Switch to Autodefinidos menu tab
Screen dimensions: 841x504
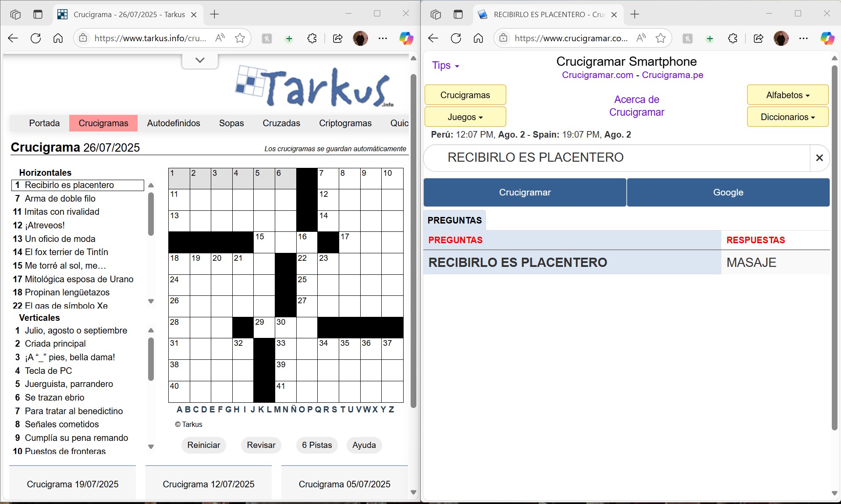point(174,123)
